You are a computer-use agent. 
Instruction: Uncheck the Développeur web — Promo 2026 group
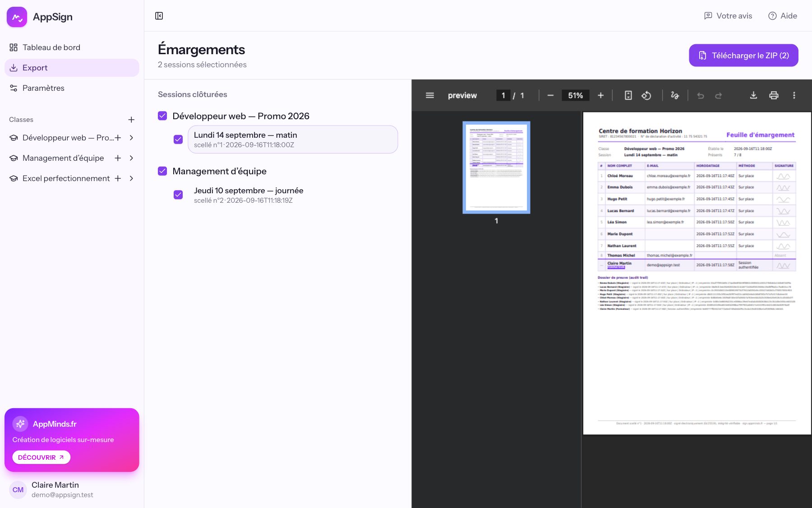point(162,116)
